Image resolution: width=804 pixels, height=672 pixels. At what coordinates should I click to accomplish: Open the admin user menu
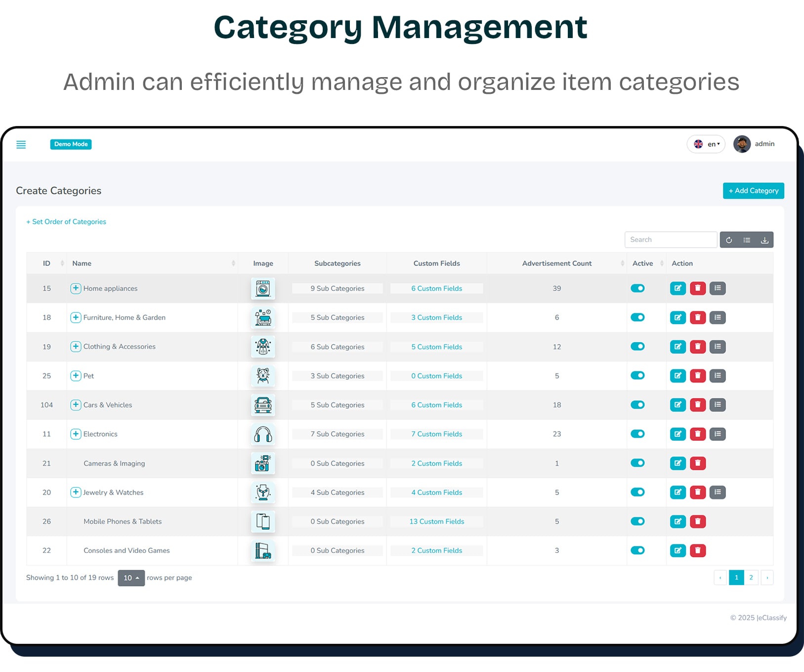pyautogui.click(x=754, y=144)
